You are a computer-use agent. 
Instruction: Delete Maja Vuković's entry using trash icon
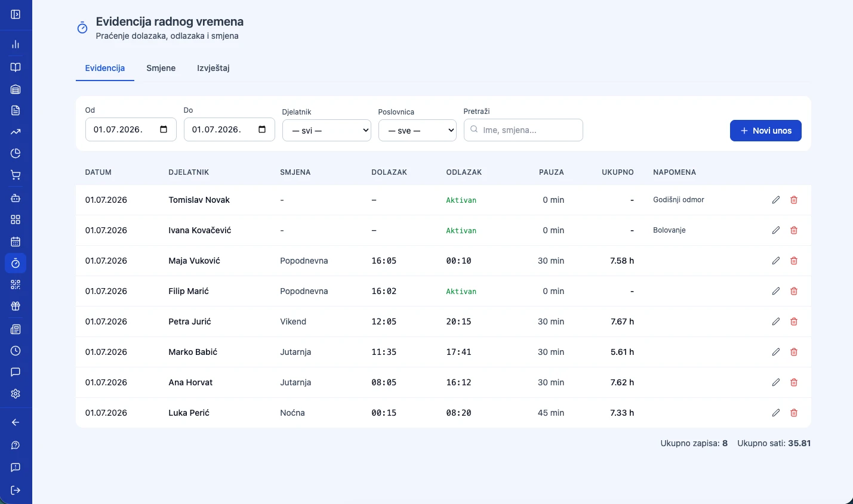tap(794, 261)
